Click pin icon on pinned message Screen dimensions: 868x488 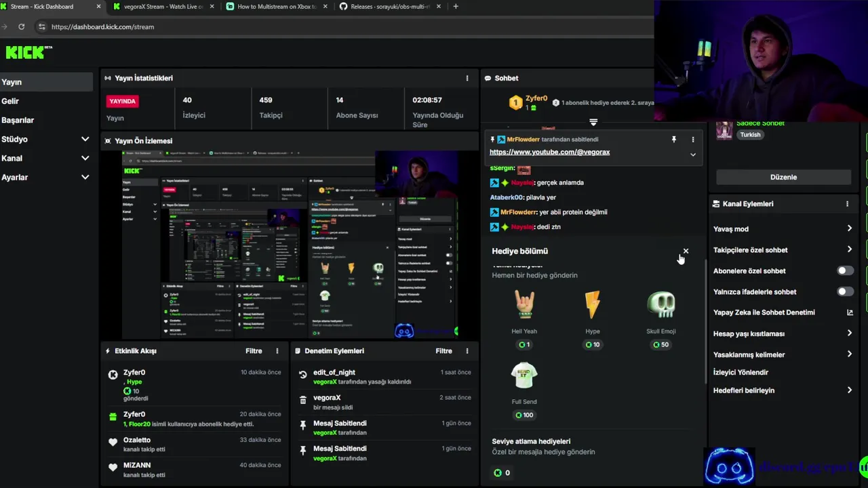(x=673, y=140)
